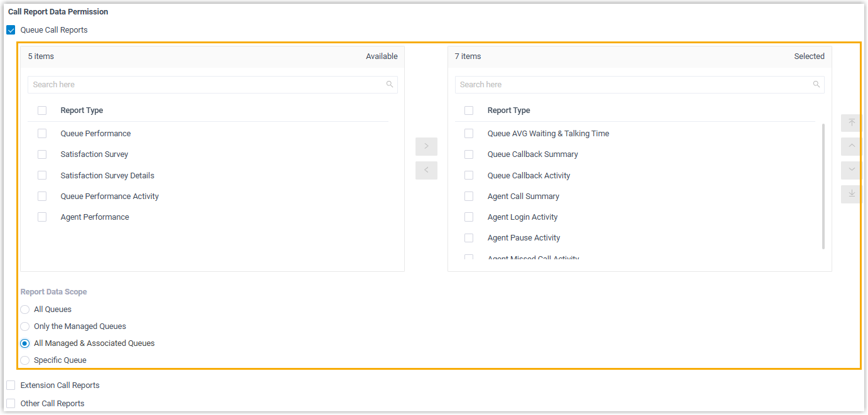
Task: Click the transfer right arrow button
Action: tap(426, 146)
